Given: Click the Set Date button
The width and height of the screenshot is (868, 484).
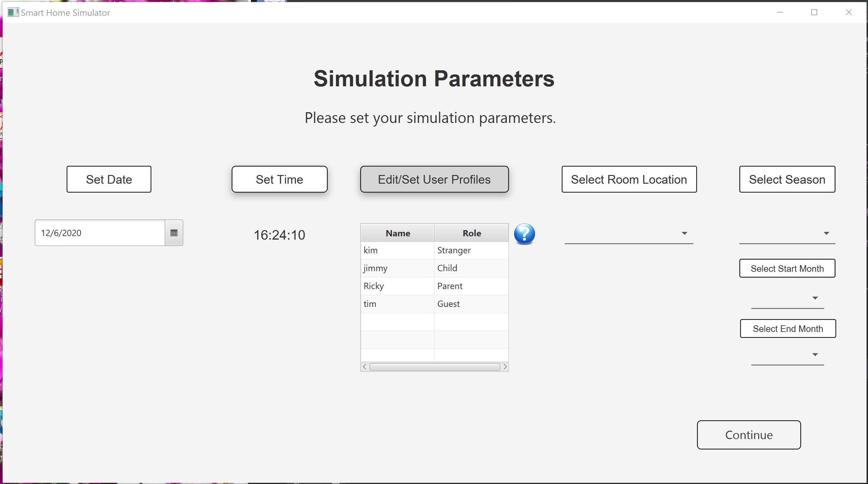Looking at the screenshot, I should [x=109, y=179].
